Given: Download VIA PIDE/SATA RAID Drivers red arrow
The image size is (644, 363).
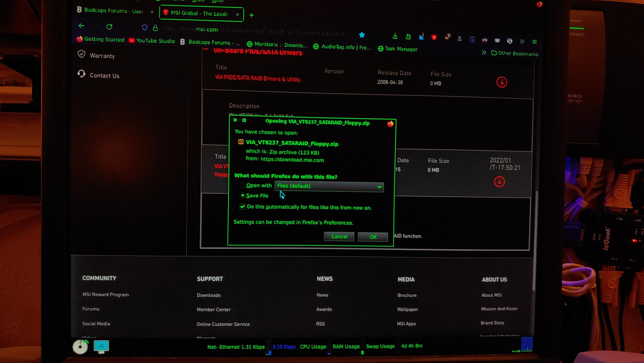Looking at the screenshot, I should click(501, 82).
